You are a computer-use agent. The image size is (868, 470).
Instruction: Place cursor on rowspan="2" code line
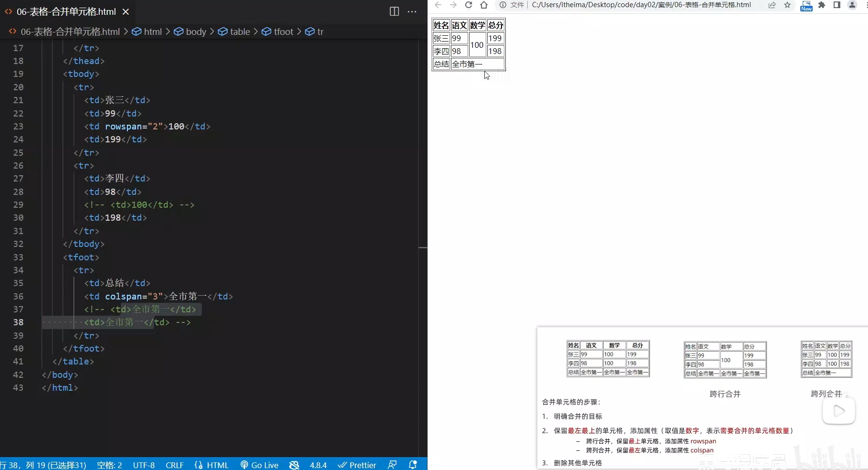click(x=147, y=127)
